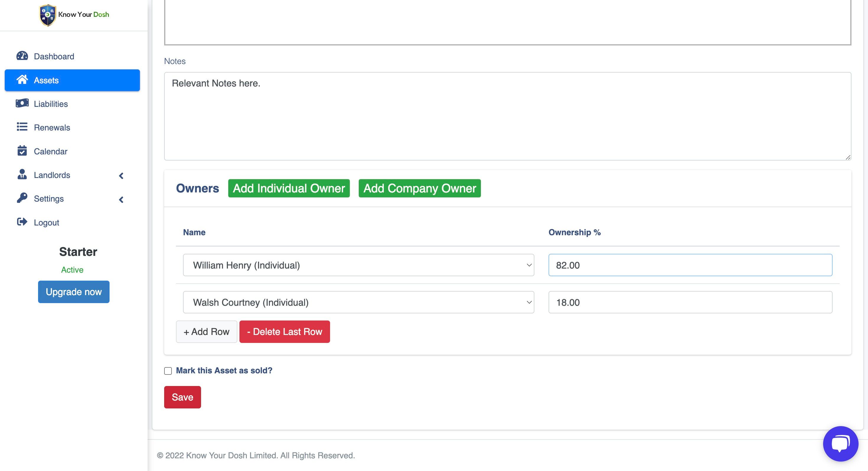Click the 18.00 ownership percentage field
Viewport: 868px width, 471px height.
[690, 302]
